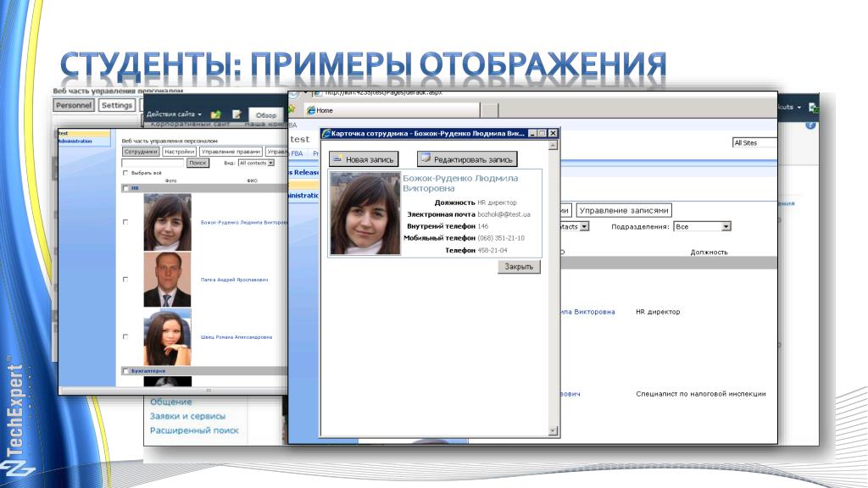Switch to the Обзор ribbon tab
Screen dimensions: 868x488
(265, 115)
